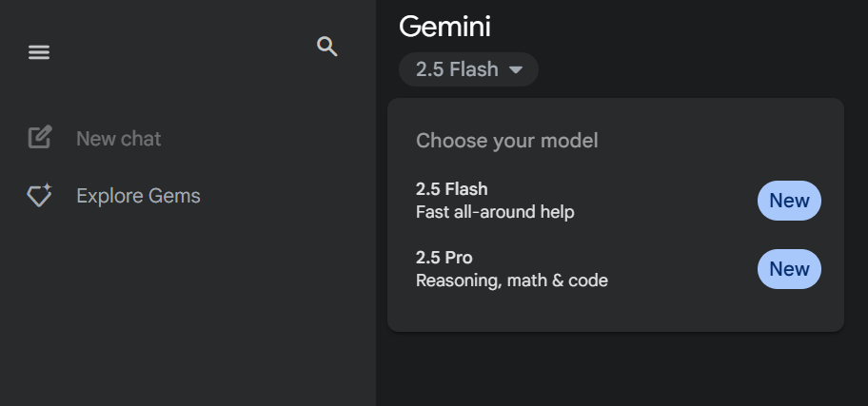Open the hamburger main menu
Image resolution: width=868 pixels, height=406 pixels.
click(x=39, y=52)
